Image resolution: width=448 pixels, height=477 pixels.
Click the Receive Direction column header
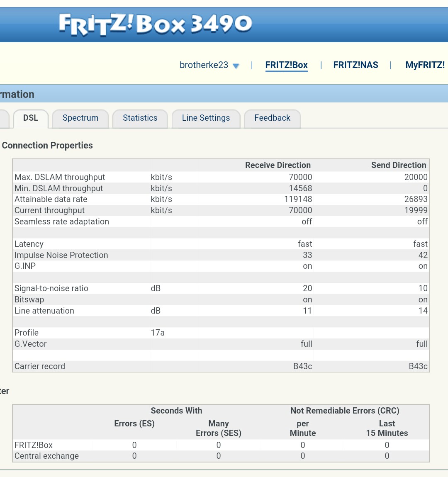pyautogui.click(x=278, y=165)
